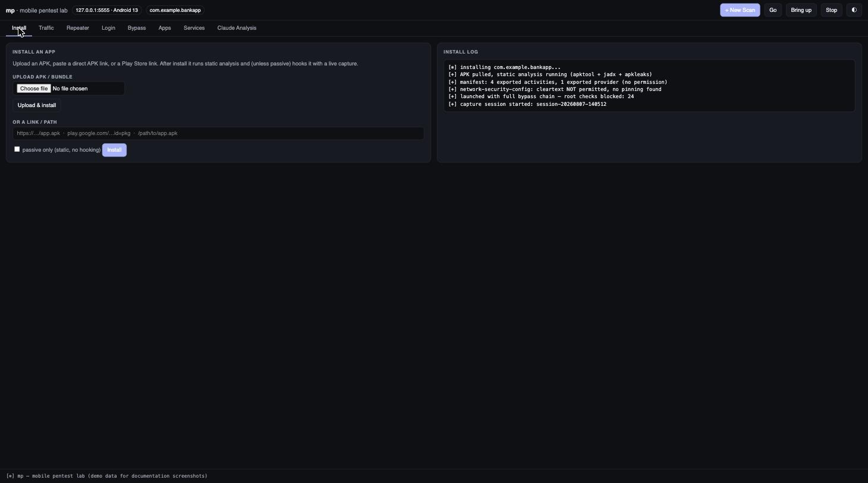
Task: Click the 127.0.0.1:5555 Android 13 device badge
Action: pyautogui.click(x=106, y=10)
